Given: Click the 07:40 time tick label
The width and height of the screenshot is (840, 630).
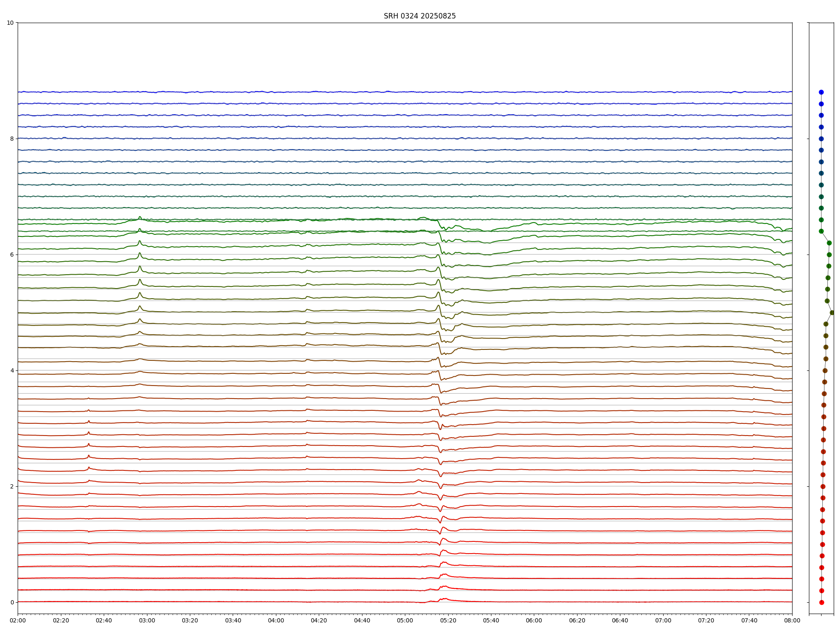Looking at the screenshot, I should click(749, 620).
